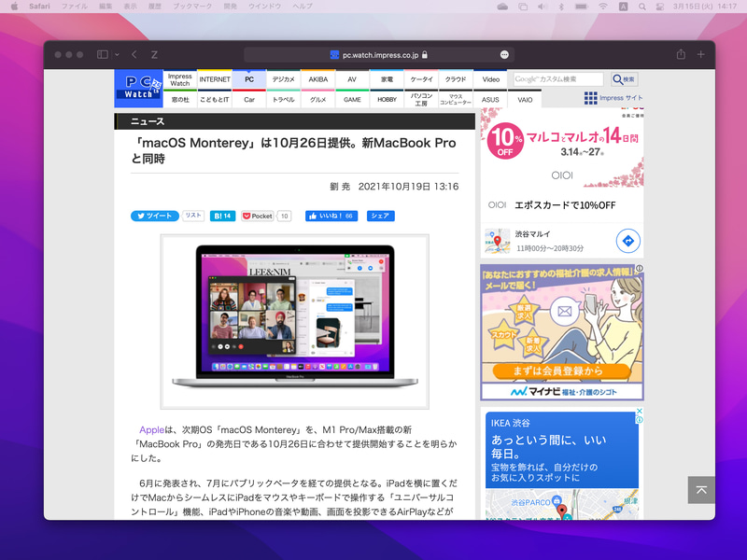Image resolution: width=747 pixels, height=560 pixels.
Task: Open the Impress サイト grid dropdown
Action: tap(591, 98)
